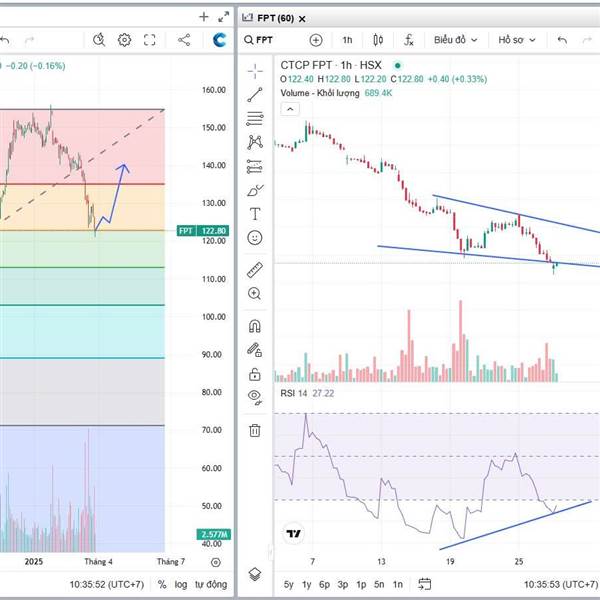600x600 pixels.
Task: Set time range to 1y
Action: (x=307, y=584)
